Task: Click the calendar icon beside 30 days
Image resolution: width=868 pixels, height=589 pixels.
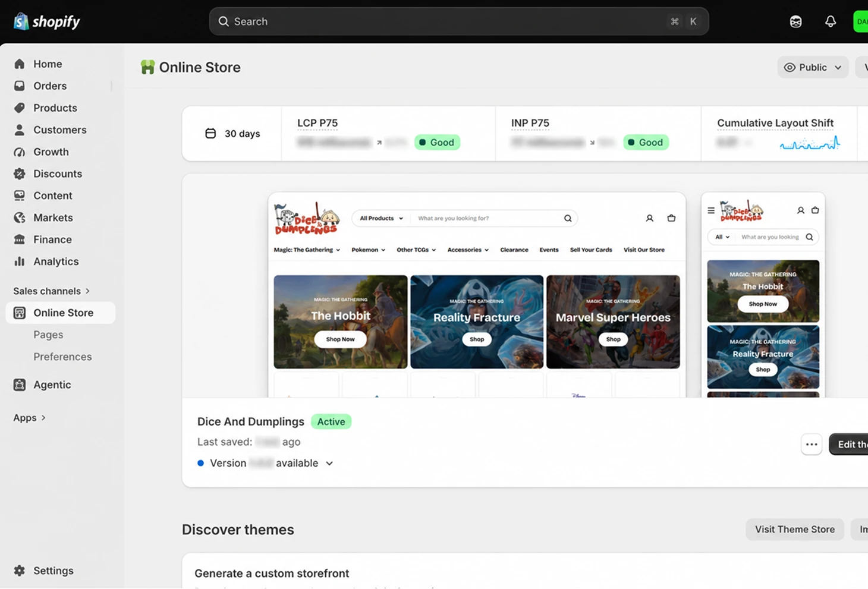Action: click(210, 134)
